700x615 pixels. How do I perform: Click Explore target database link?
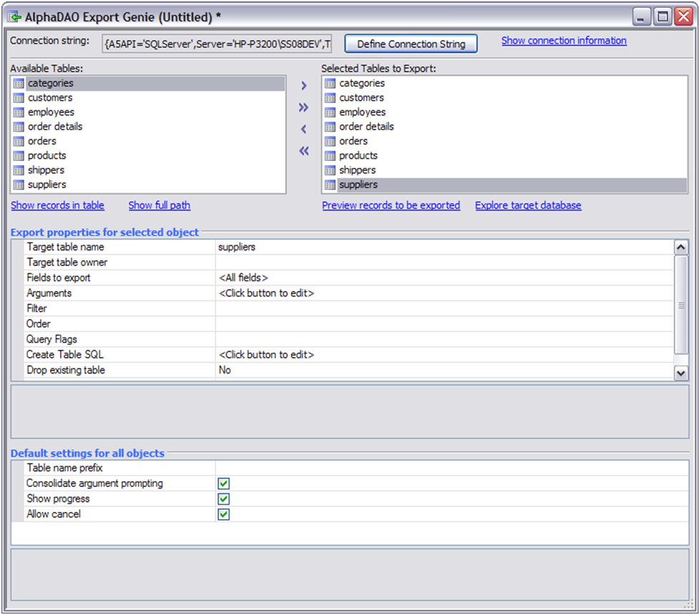[528, 205]
